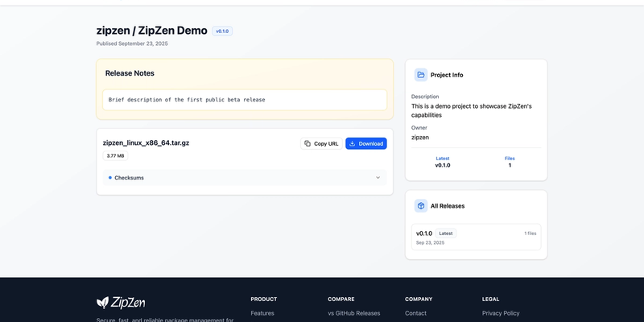644x322 pixels.
Task: Click the Latest v0.1.0 stat in Project Info
Action: click(442, 162)
